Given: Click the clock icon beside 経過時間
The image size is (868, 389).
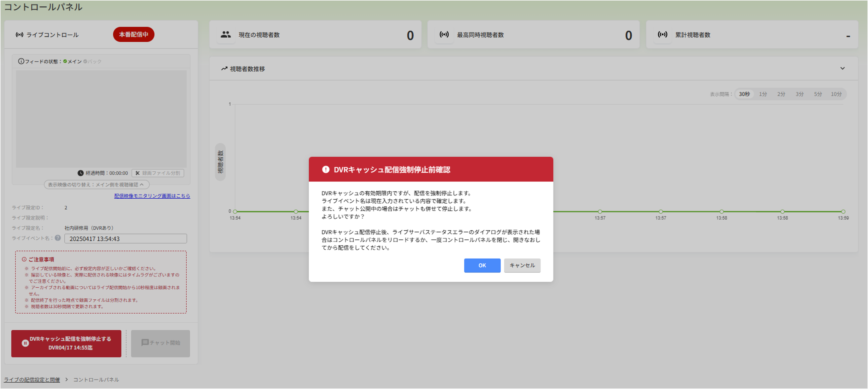Looking at the screenshot, I should tap(80, 173).
